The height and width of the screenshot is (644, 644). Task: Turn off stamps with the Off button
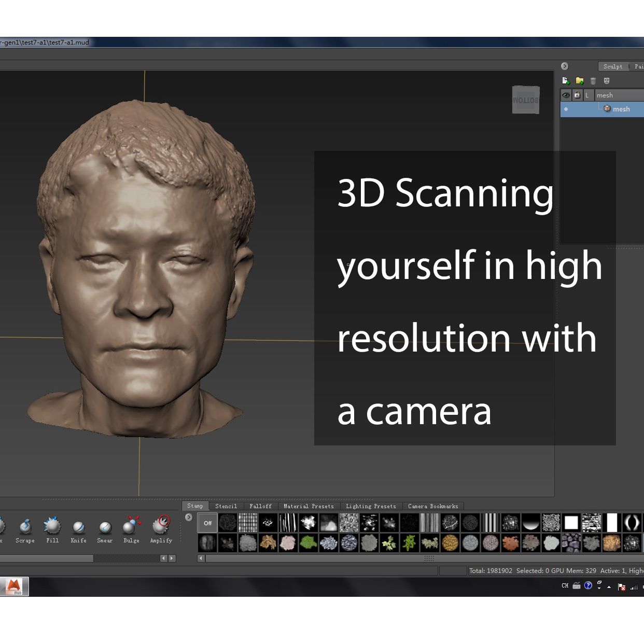tap(207, 523)
